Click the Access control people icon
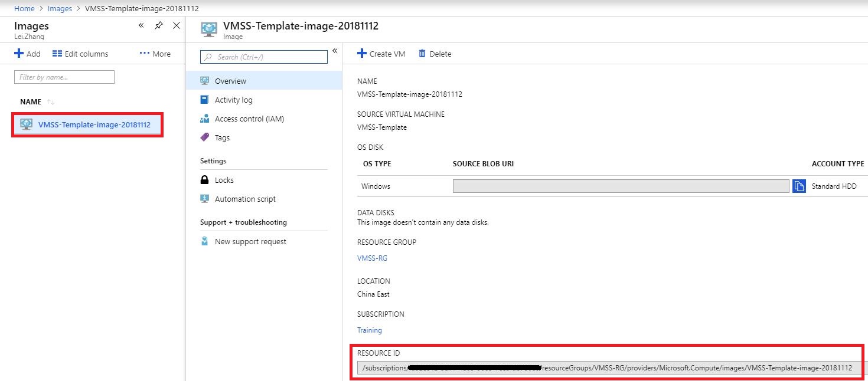 pyautogui.click(x=204, y=119)
